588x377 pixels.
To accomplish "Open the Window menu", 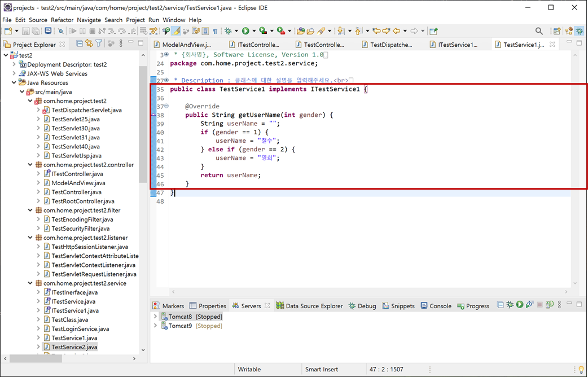I will click(174, 20).
